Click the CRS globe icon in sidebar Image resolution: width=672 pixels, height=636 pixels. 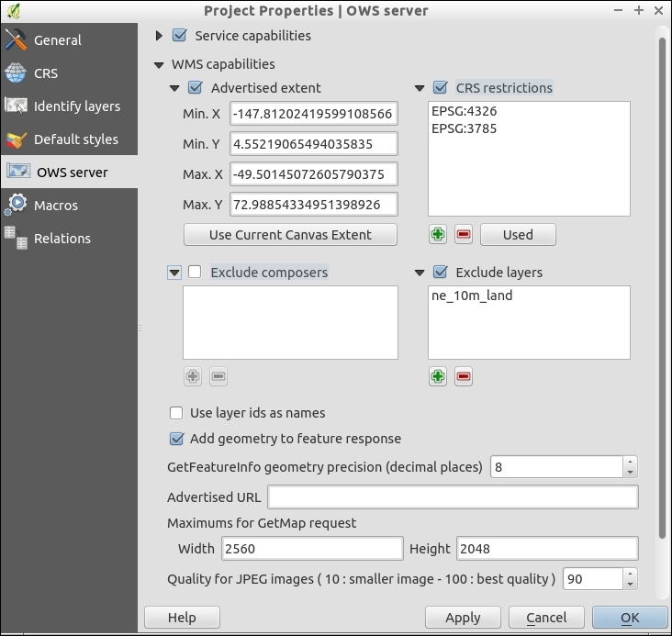[x=16, y=73]
